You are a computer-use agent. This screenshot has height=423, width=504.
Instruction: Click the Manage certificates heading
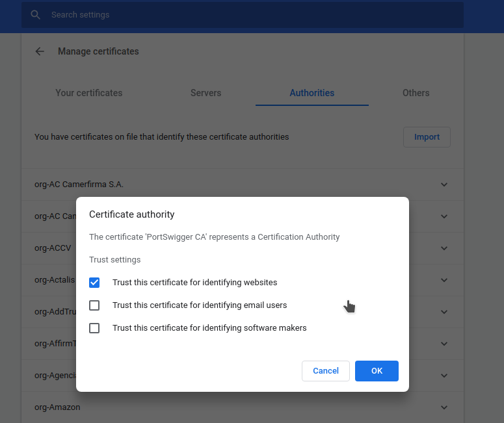click(98, 51)
